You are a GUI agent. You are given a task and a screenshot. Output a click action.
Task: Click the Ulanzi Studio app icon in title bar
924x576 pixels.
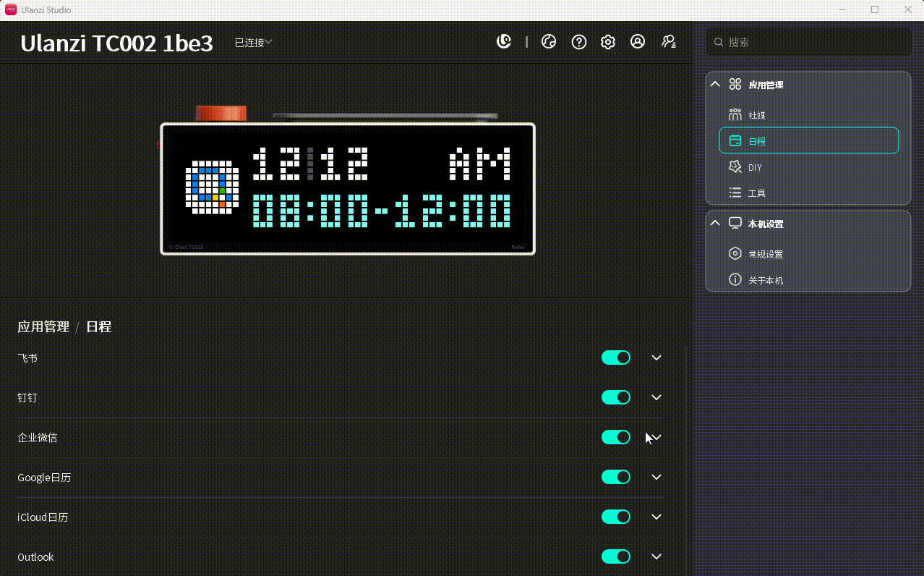pyautogui.click(x=11, y=9)
